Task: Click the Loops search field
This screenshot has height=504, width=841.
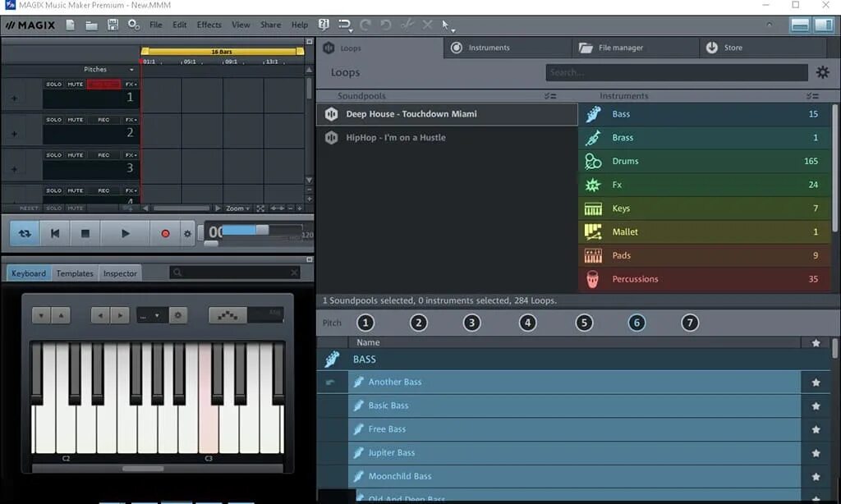Action: pos(677,72)
